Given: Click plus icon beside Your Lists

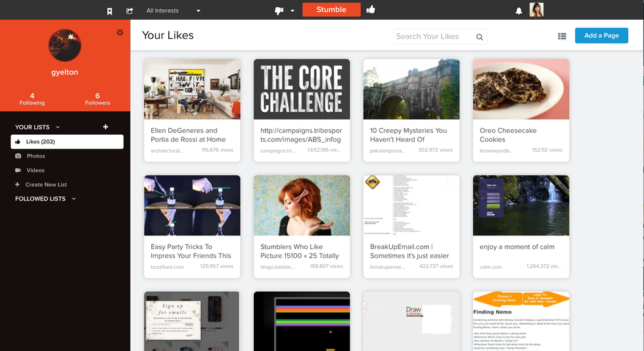Looking at the screenshot, I should (106, 127).
